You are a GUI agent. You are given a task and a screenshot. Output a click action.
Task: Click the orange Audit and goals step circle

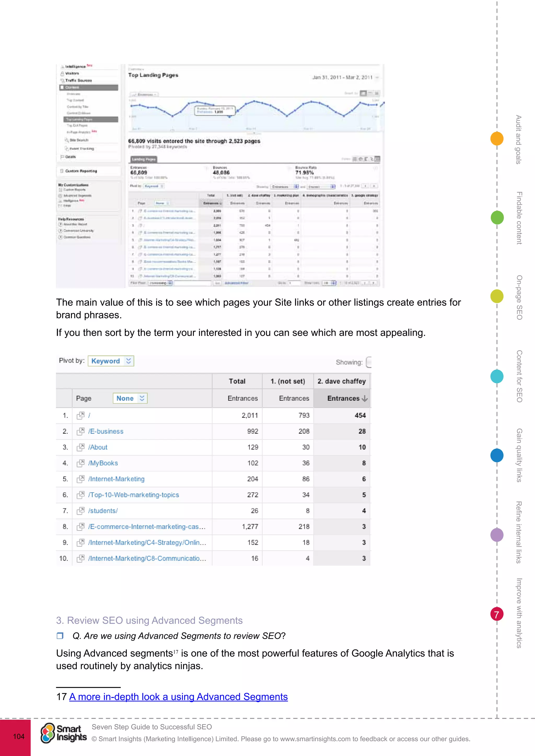pyautogui.click(x=497, y=138)
